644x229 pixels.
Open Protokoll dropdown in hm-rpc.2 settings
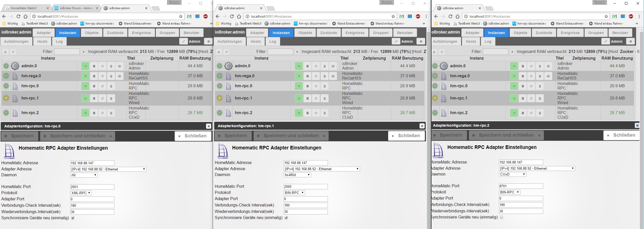[x=510, y=192]
